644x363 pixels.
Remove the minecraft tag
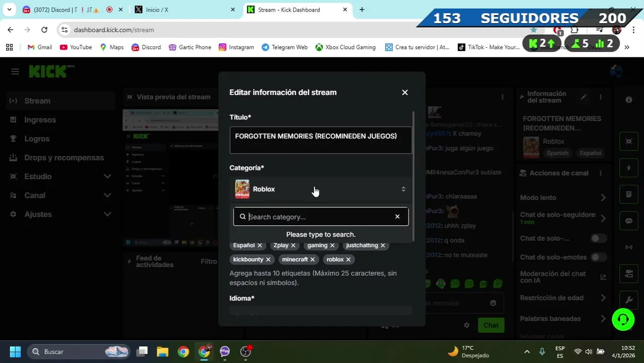click(312, 260)
